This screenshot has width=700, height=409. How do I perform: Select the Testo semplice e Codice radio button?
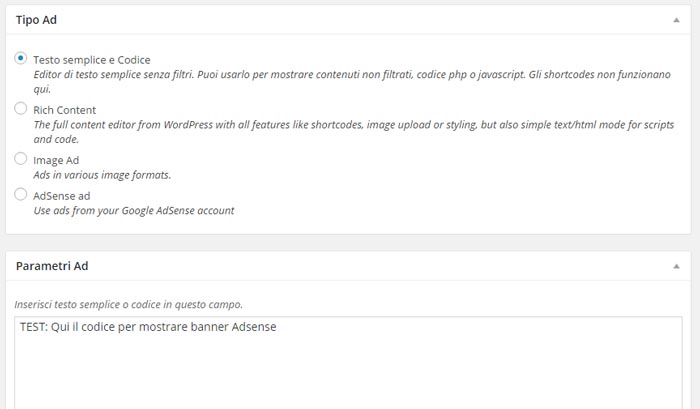(x=21, y=58)
